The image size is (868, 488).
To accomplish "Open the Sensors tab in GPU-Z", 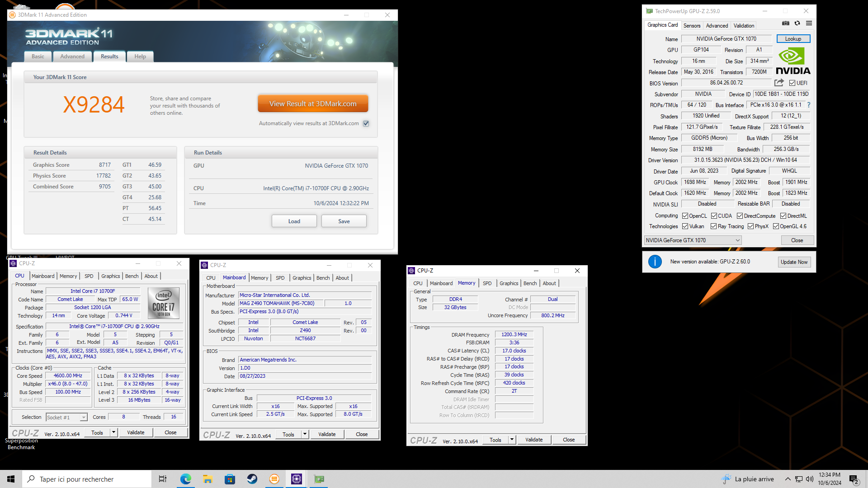I will tap(692, 26).
